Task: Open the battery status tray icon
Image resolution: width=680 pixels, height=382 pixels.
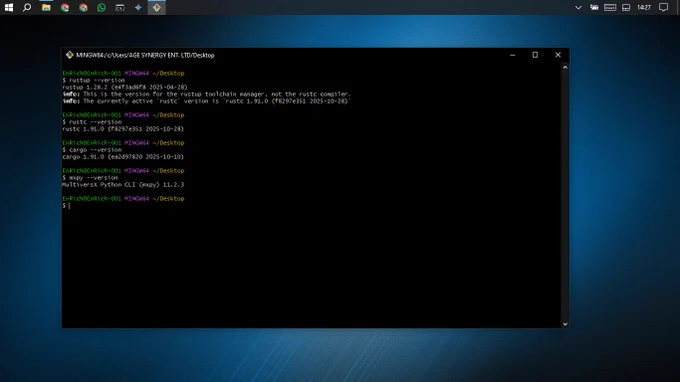Action: [594, 7]
